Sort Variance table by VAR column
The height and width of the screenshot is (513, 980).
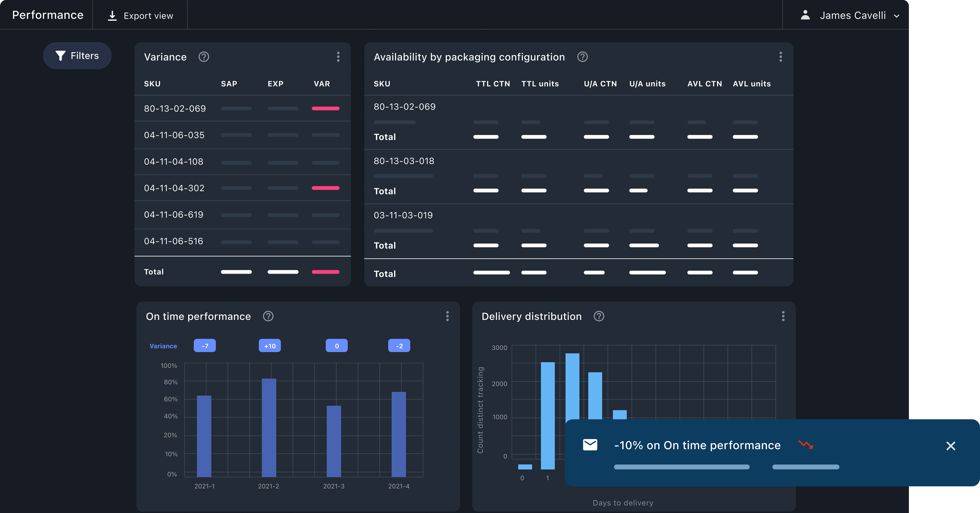coord(322,84)
